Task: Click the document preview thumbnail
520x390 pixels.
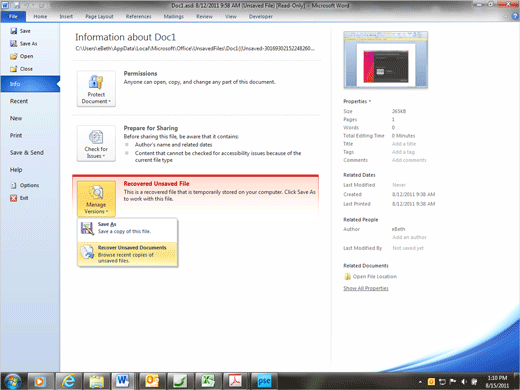Action: coord(386,60)
